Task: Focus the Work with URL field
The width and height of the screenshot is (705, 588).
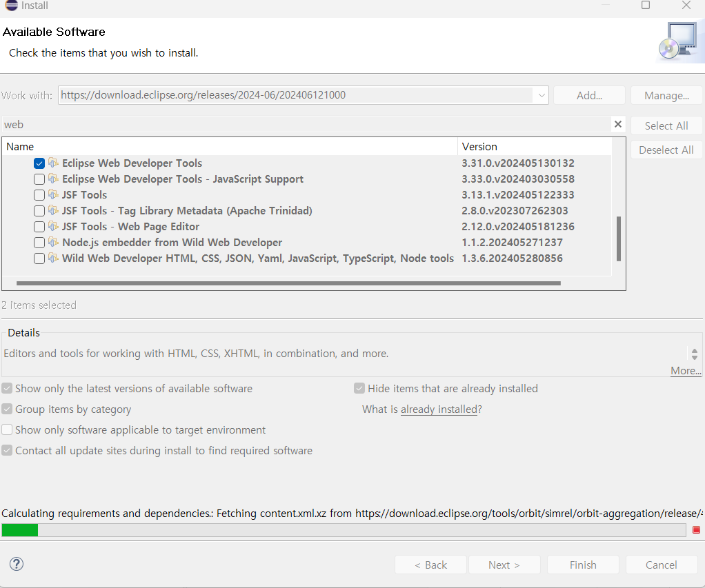Action: pos(297,95)
